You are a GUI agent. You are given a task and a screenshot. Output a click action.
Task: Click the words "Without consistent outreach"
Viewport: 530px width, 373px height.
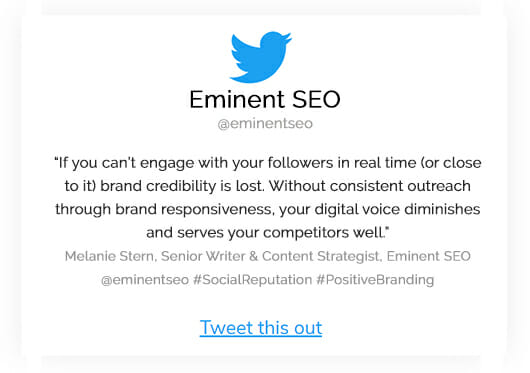point(370,186)
